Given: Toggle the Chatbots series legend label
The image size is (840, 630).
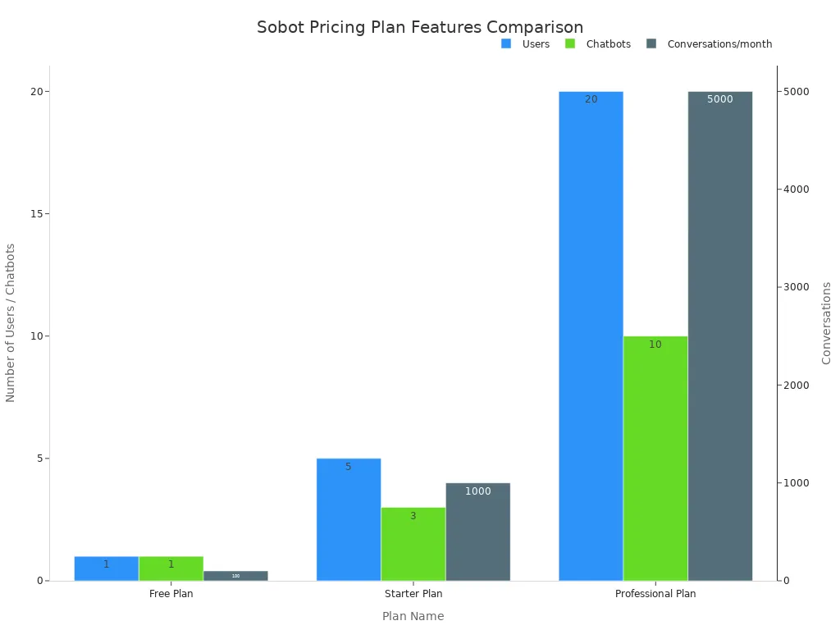Looking at the screenshot, I should (608, 44).
